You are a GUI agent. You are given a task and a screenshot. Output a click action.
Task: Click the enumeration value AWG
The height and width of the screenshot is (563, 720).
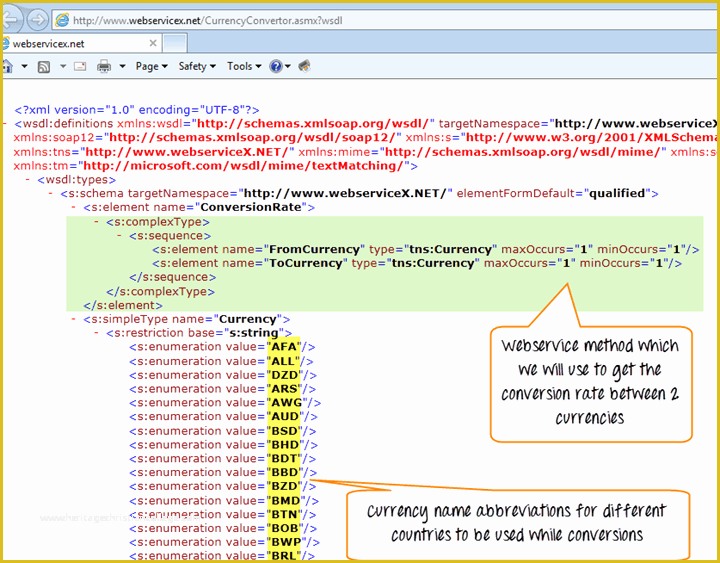pyautogui.click(x=287, y=403)
